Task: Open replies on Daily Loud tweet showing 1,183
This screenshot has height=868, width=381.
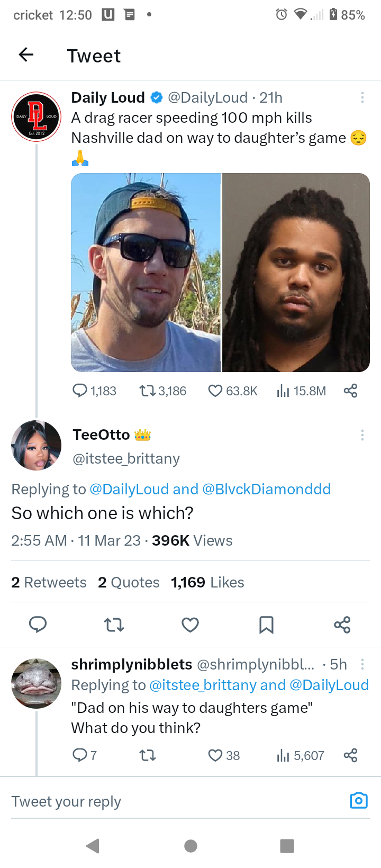Action: pos(80,391)
